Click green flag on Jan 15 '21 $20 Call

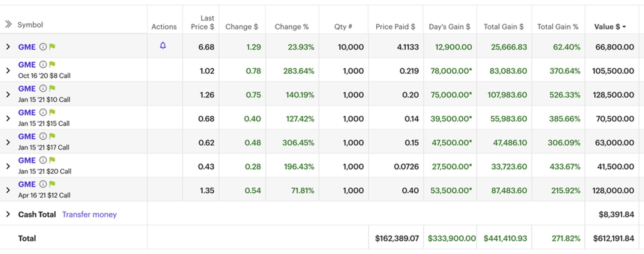click(x=52, y=160)
